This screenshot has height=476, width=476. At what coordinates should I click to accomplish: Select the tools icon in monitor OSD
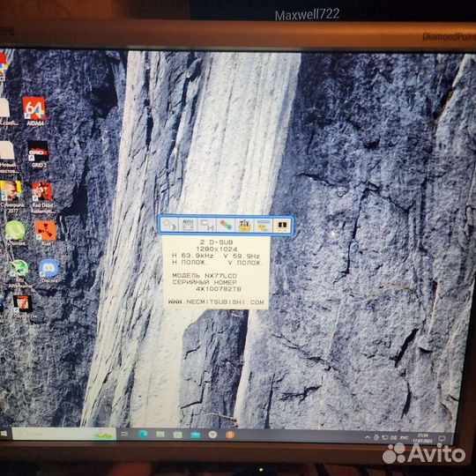(244, 226)
